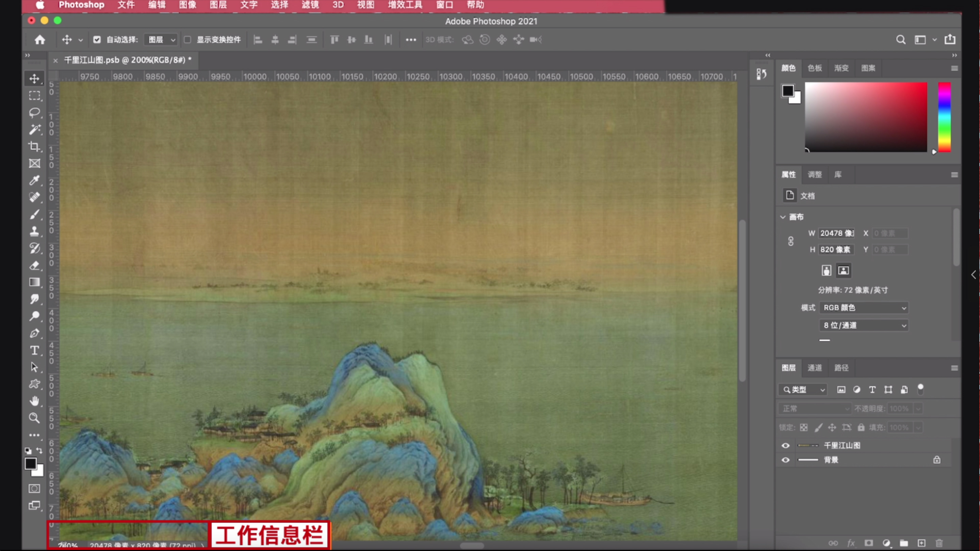Swap foreground and background colors
Image resolution: width=980 pixels, height=551 pixels.
39,451
